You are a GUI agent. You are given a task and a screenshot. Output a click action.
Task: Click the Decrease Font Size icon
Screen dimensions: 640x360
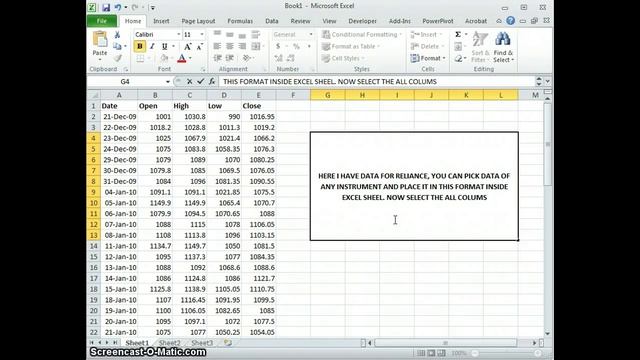[200, 47]
